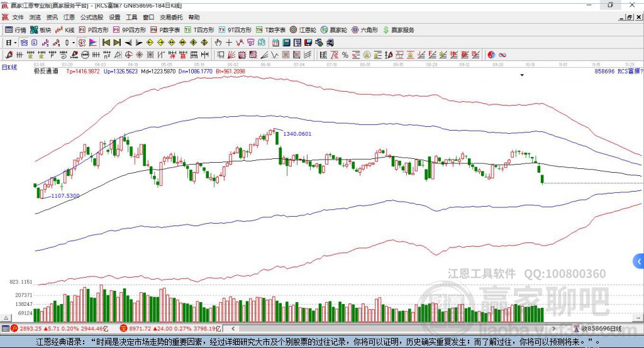The image size is (644, 348).
Task: Step chart right with black right arrow
Action: point(139,42)
